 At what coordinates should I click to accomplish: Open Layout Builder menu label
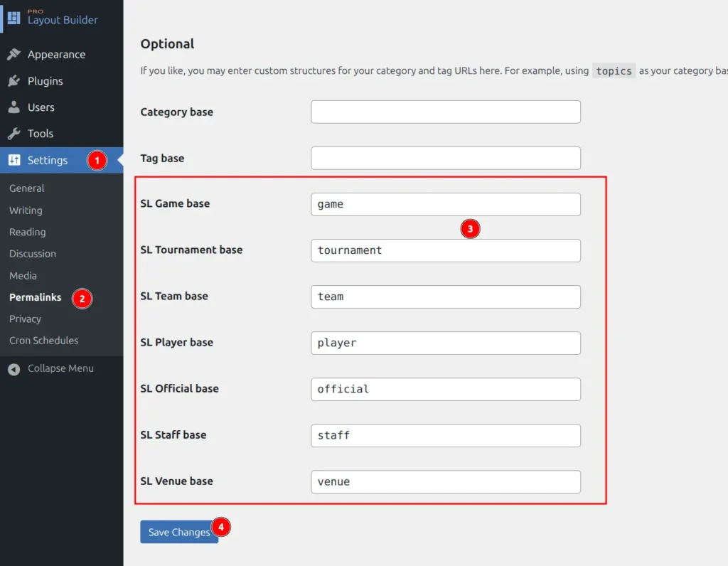[63, 19]
